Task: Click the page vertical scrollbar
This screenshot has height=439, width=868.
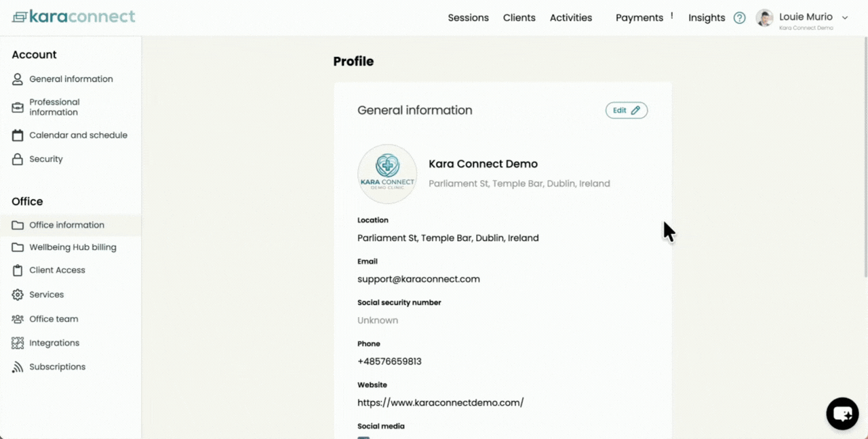Action: click(865, 156)
